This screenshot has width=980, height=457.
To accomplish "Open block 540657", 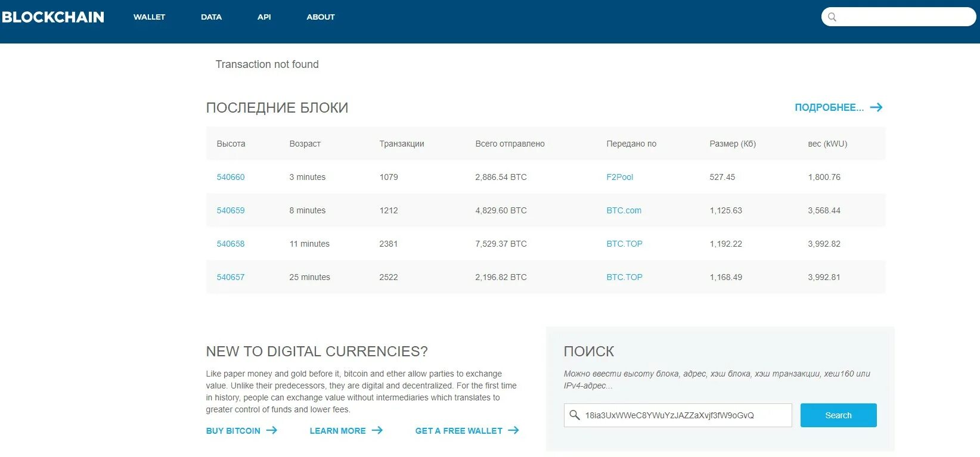I will click(x=231, y=277).
